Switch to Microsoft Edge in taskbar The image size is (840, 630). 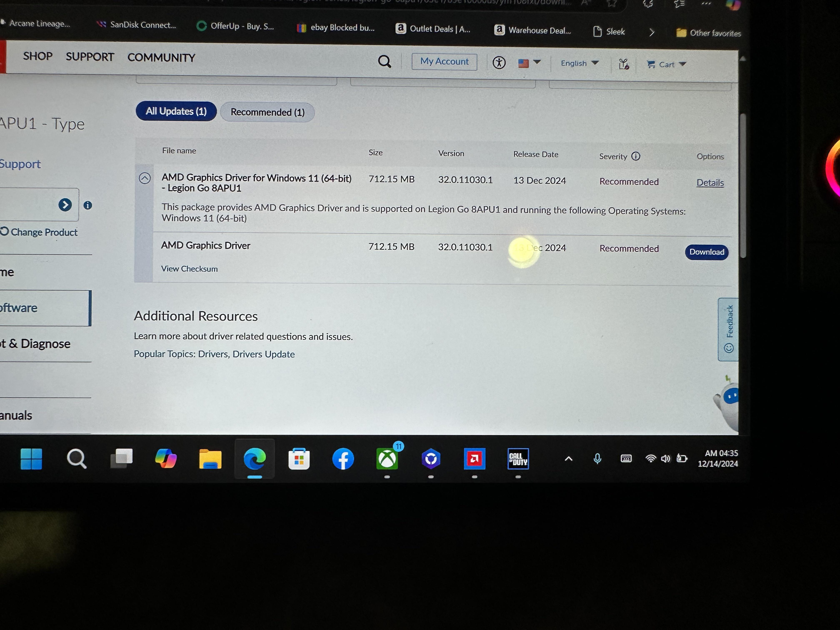[x=254, y=459]
